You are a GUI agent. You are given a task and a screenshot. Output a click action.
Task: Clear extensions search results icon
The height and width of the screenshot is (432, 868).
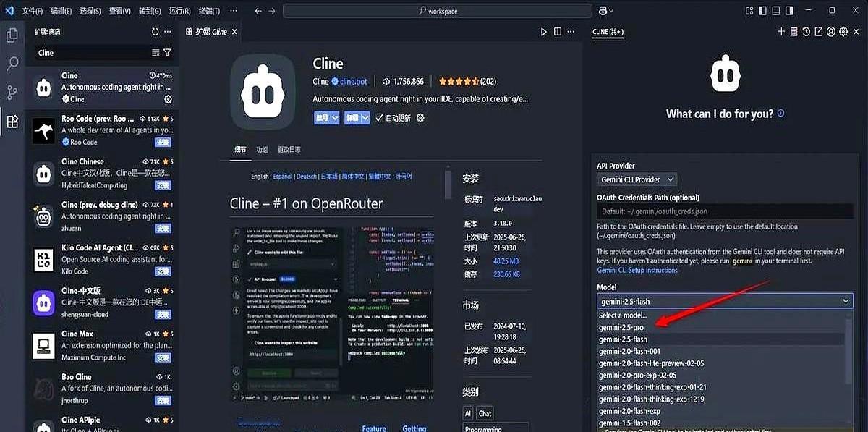click(156, 53)
